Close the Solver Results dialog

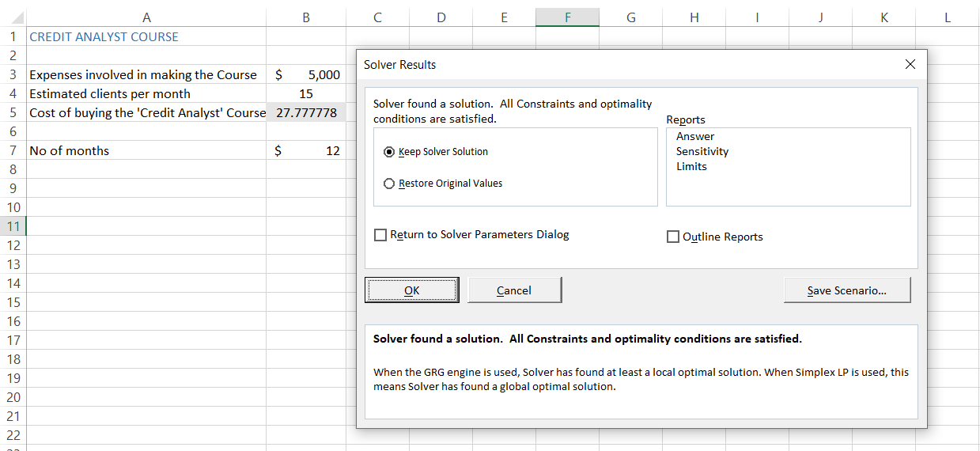click(x=910, y=64)
